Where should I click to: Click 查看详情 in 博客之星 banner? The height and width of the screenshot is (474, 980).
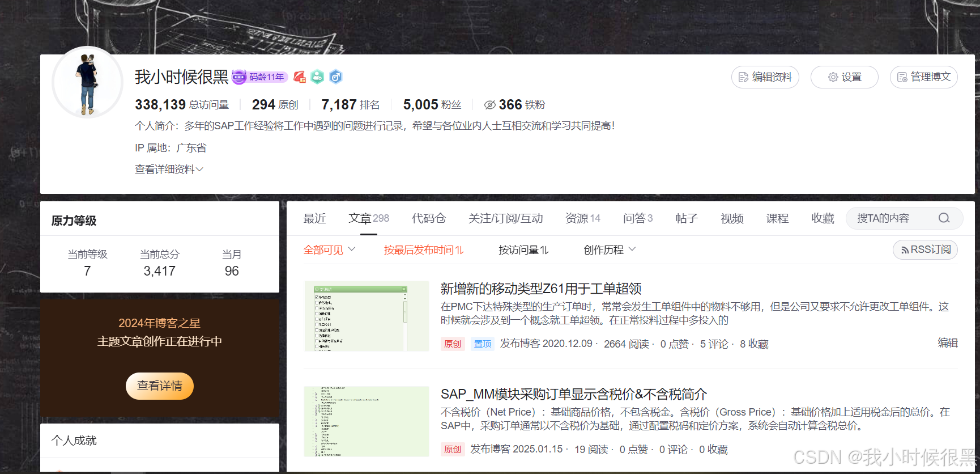pyautogui.click(x=160, y=386)
